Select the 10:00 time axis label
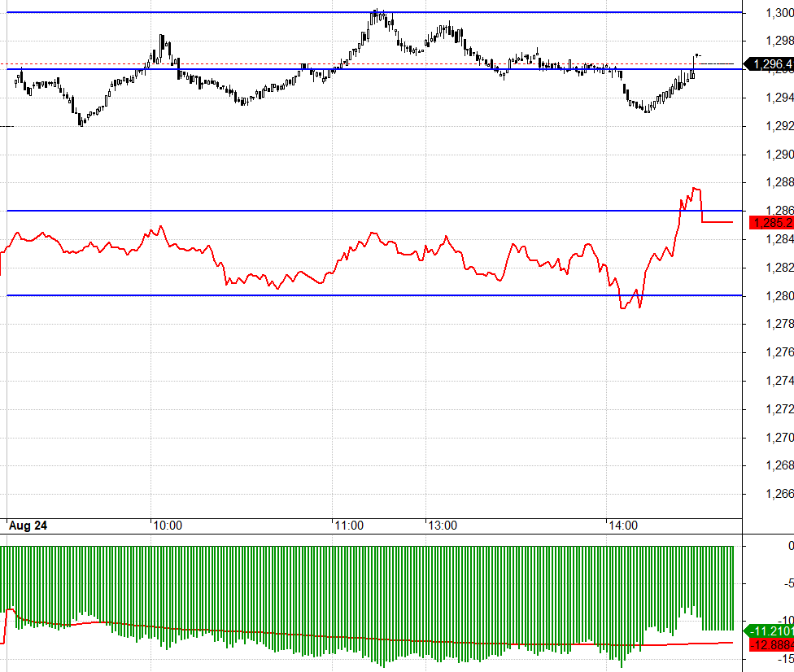The width and height of the screenshot is (794, 672). click(x=167, y=526)
